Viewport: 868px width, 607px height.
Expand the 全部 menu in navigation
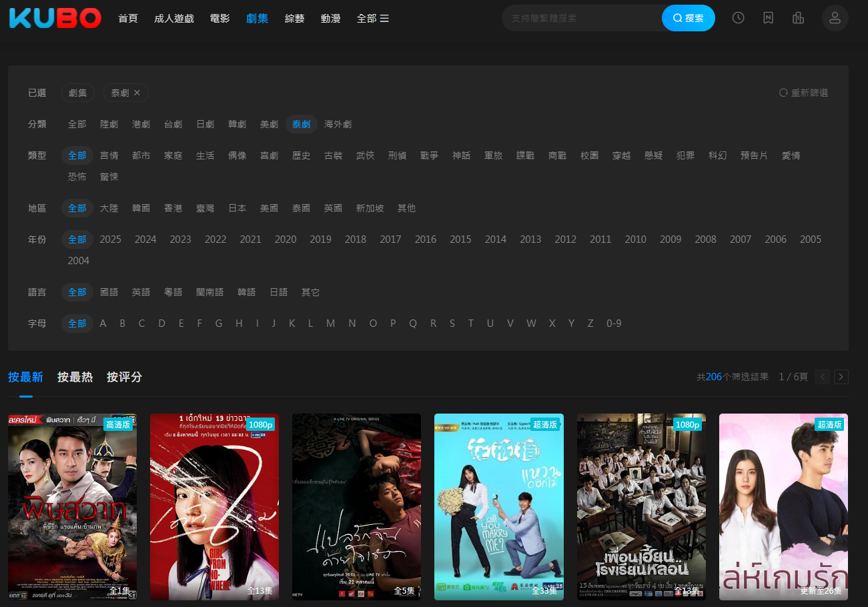[x=372, y=18]
